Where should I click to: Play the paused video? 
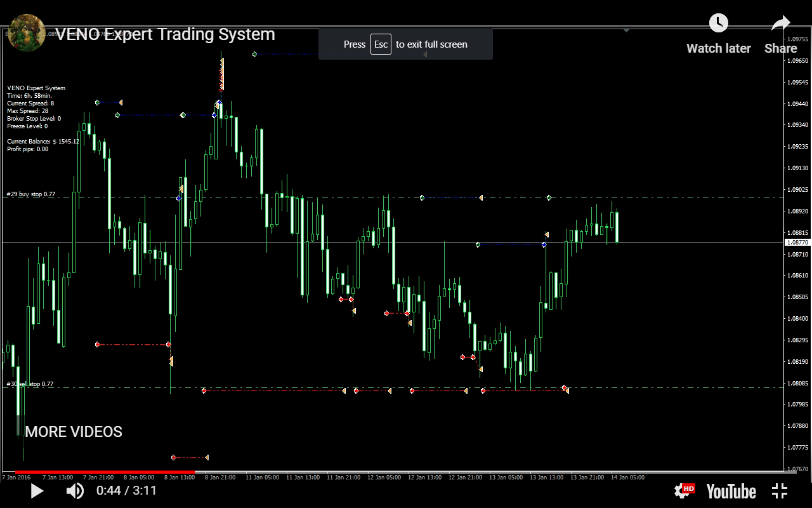click(x=37, y=491)
